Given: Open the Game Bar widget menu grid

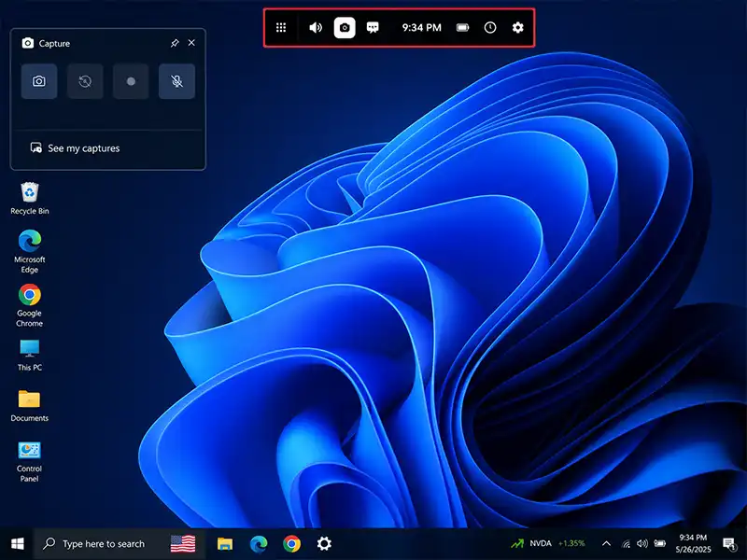Looking at the screenshot, I should (x=281, y=28).
